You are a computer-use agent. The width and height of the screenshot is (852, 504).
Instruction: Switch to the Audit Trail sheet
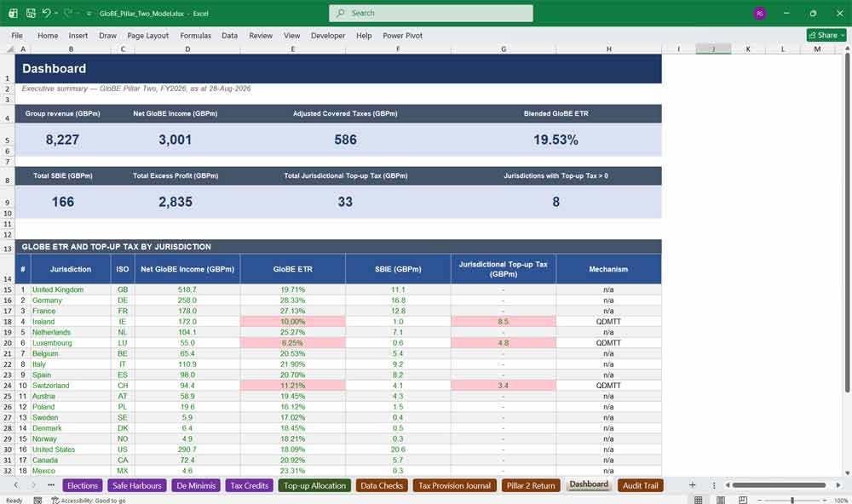[x=640, y=485]
